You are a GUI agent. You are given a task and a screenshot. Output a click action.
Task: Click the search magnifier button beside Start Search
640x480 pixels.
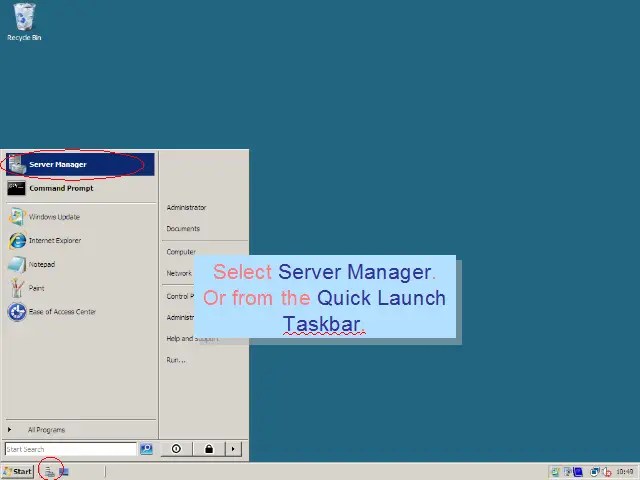[x=146, y=449]
